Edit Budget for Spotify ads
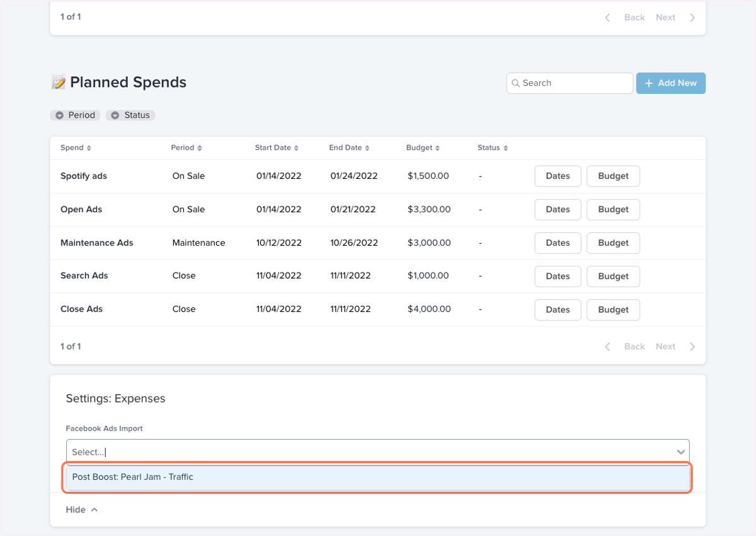756x536 pixels. tap(613, 176)
